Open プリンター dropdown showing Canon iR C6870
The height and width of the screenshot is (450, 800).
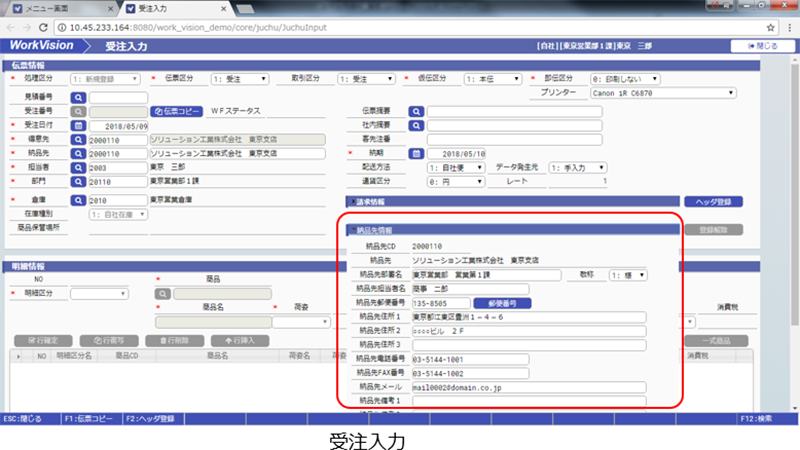coord(663,93)
